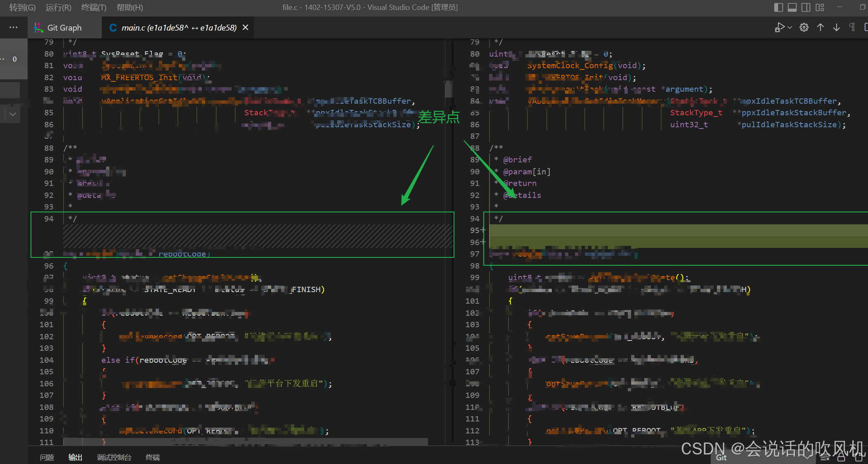This screenshot has height=464, width=868.
Task: Go to previous change with up arrow
Action: click(x=820, y=27)
